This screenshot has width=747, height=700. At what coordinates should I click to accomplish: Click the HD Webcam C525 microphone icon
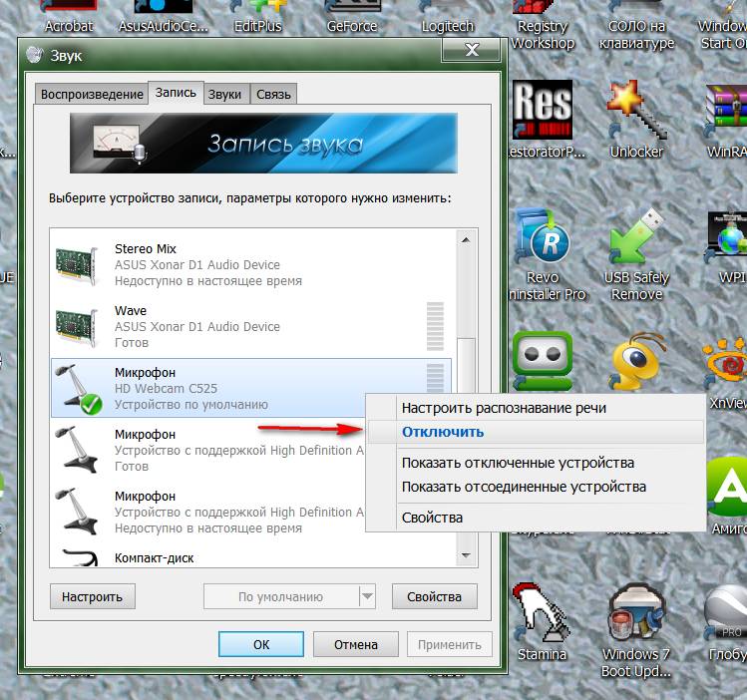pyautogui.click(x=78, y=389)
